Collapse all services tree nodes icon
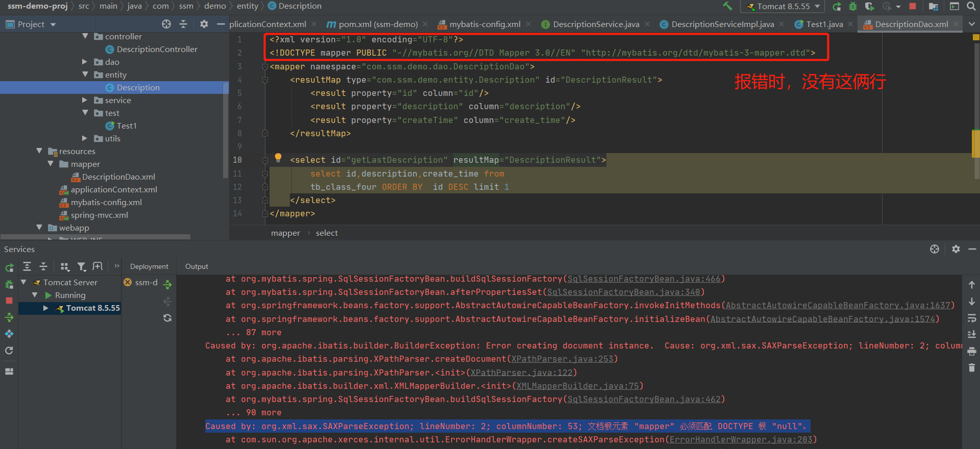 click(43, 266)
